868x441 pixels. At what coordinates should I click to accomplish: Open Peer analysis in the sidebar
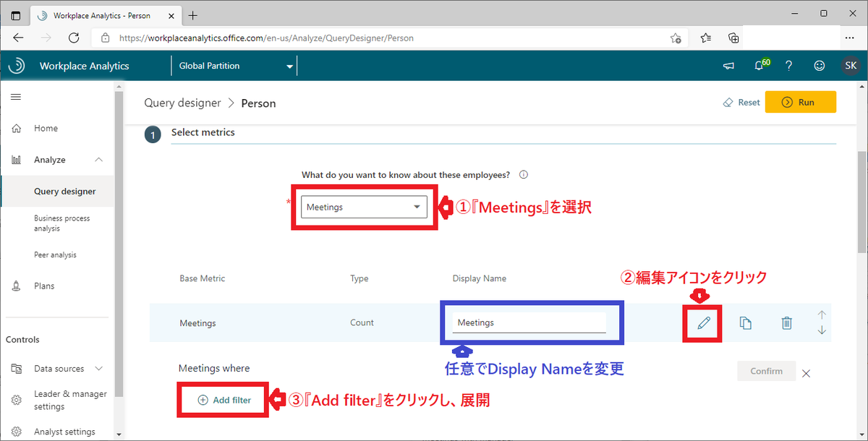tap(55, 255)
